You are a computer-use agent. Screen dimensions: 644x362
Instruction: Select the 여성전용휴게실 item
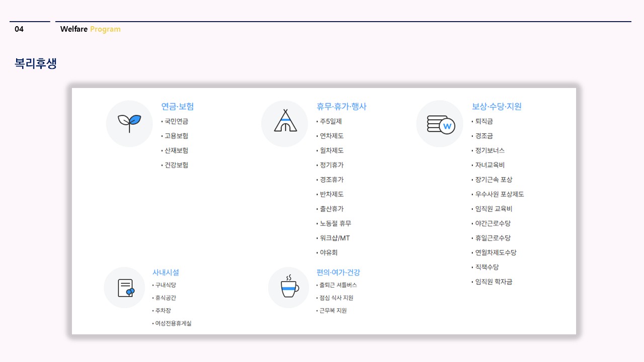(x=173, y=323)
